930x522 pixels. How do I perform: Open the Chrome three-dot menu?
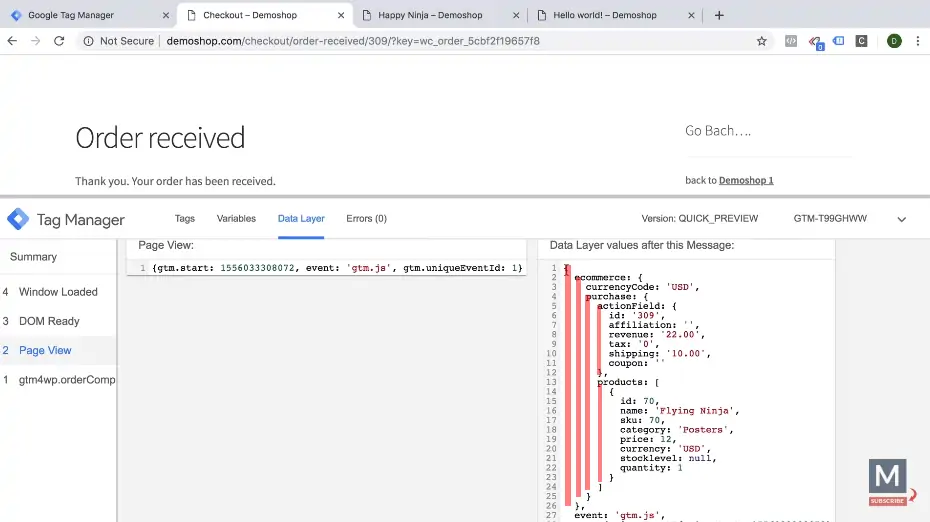(x=917, y=41)
